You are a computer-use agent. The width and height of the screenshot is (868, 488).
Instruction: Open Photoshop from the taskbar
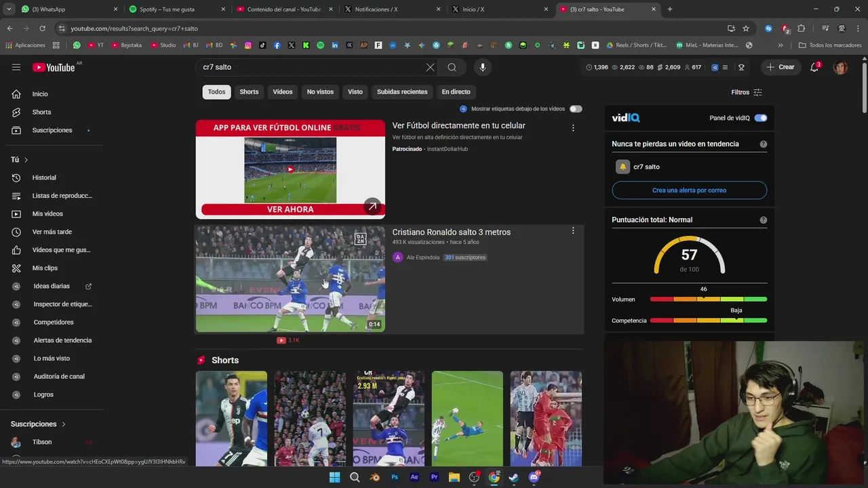pyautogui.click(x=395, y=477)
